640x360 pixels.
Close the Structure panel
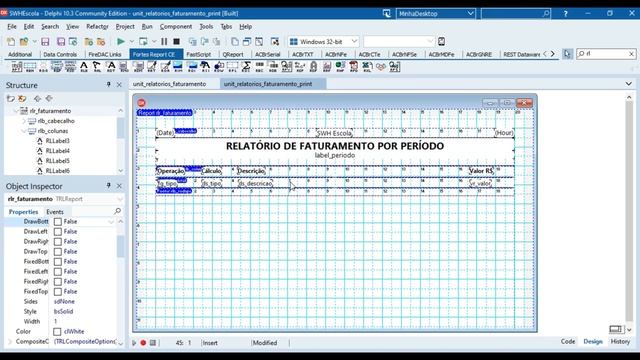pyautogui.click(x=119, y=85)
